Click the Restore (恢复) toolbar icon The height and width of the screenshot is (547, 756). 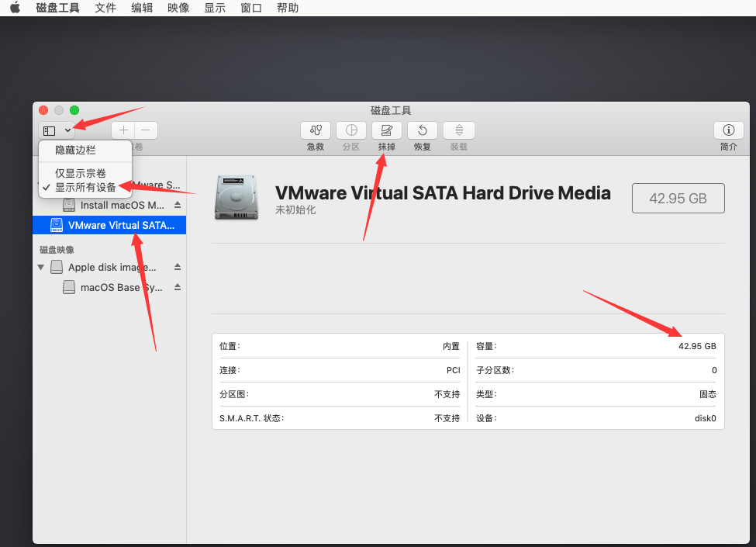click(x=423, y=130)
